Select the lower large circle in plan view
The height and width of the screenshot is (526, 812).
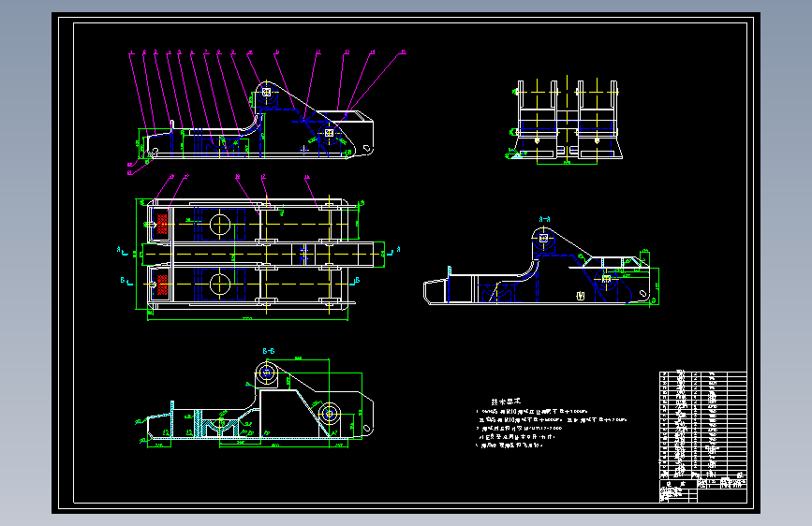click(219, 285)
